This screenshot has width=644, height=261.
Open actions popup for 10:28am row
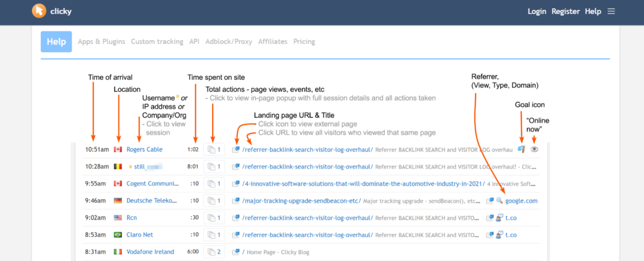click(x=214, y=167)
